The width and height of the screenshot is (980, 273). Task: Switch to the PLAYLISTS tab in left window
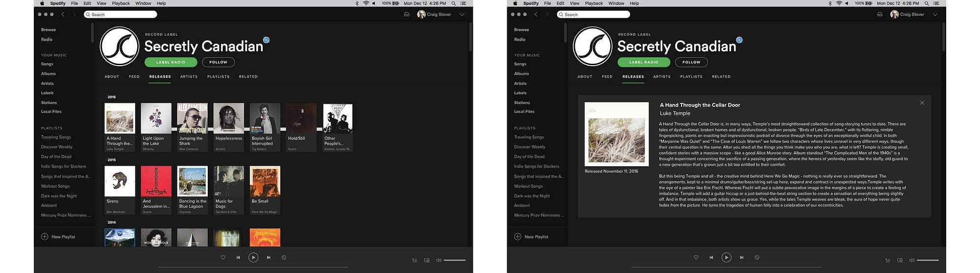tap(218, 76)
